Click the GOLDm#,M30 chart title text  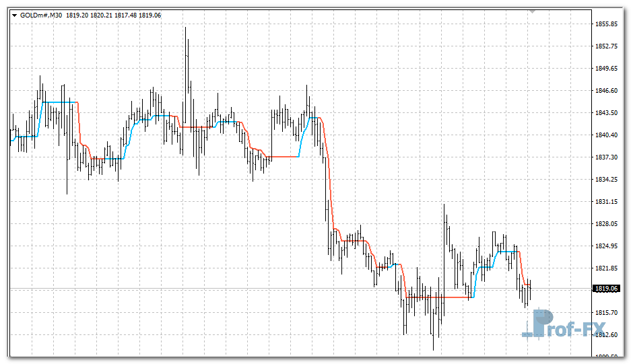click(41, 14)
